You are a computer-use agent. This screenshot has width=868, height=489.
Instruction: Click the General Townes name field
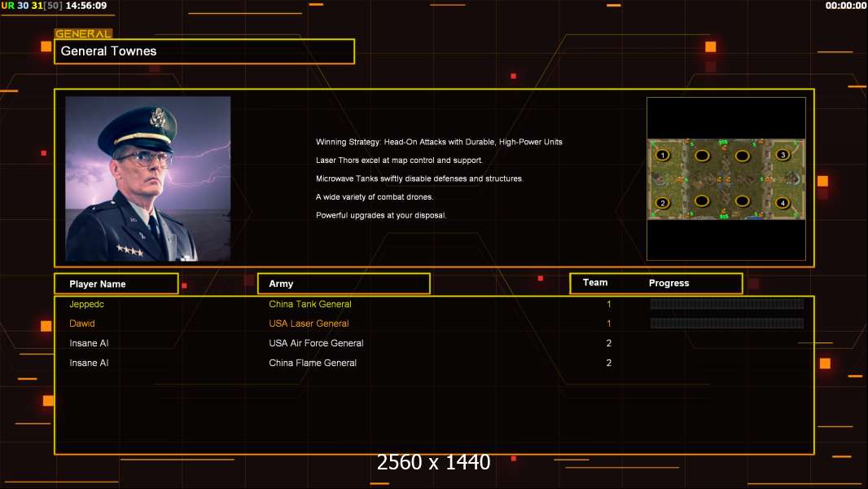pos(204,51)
